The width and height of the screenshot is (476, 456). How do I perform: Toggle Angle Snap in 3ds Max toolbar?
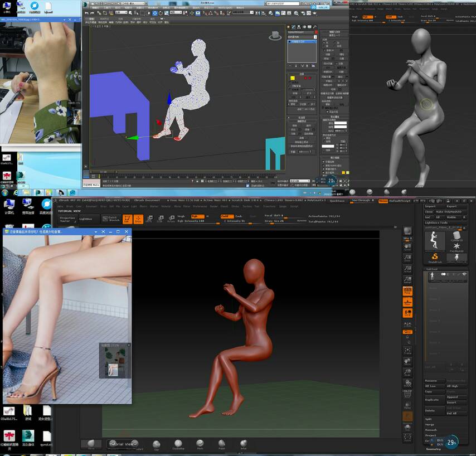210,13
